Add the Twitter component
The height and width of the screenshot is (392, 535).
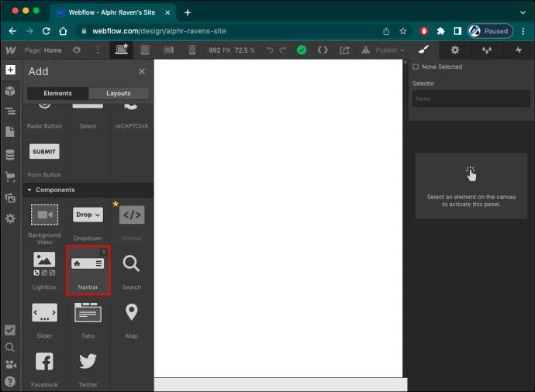click(88, 369)
